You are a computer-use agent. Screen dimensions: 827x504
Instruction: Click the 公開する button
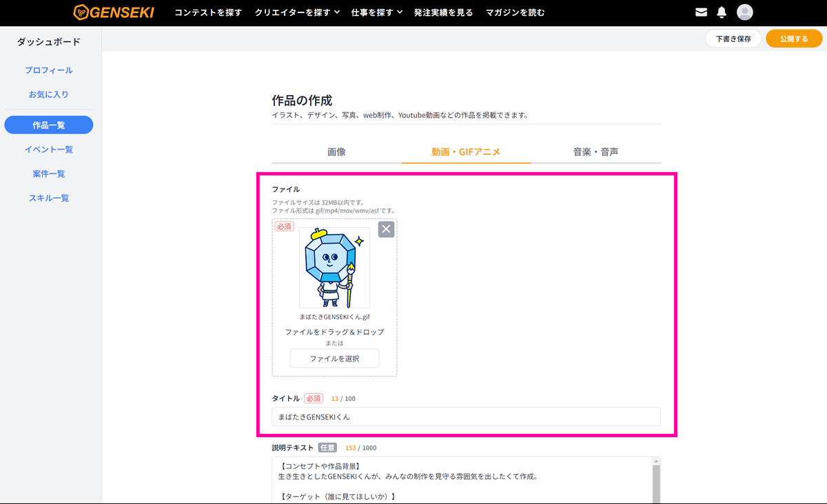[x=794, y=39]
